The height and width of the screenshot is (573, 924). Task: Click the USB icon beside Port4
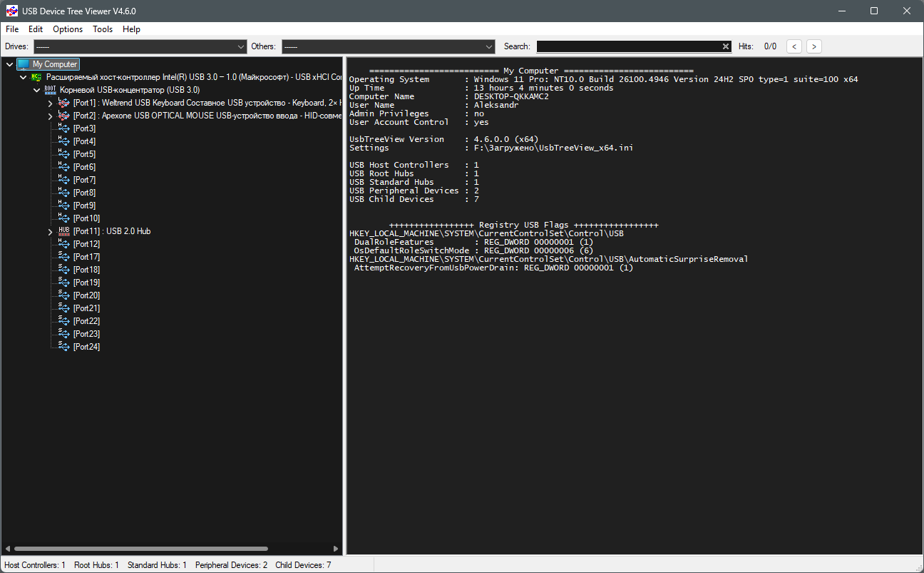[64, 141]
